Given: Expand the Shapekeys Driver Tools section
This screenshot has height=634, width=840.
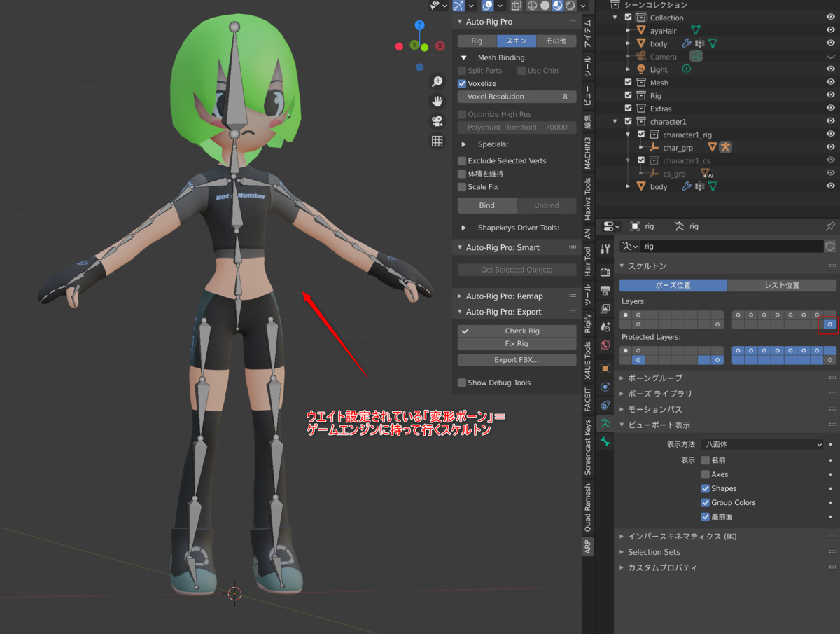Looking at the screenshot, I should click(463, 228).
